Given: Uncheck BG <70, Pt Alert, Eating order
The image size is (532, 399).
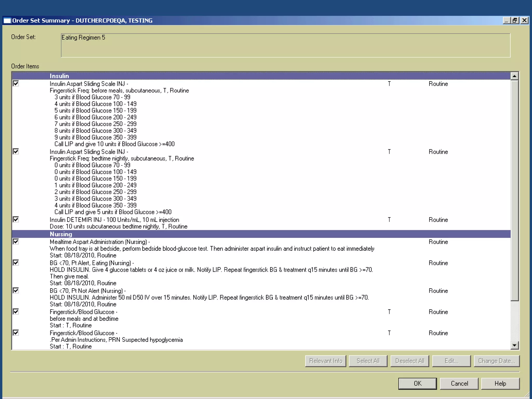Looking at the screenshot, I should [x=16, y=263].
